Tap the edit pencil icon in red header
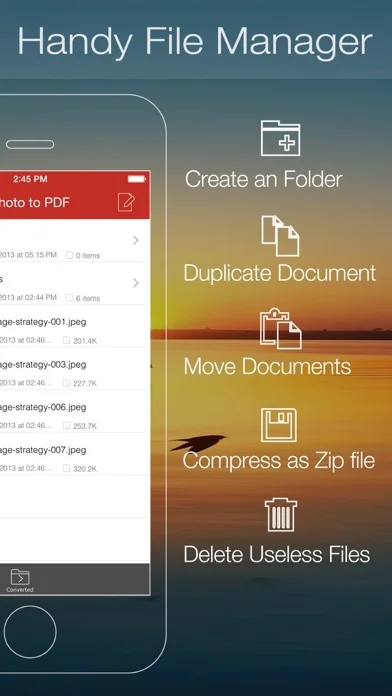Image resolution: width=392 pixels, height=696 pixels. 126,202
